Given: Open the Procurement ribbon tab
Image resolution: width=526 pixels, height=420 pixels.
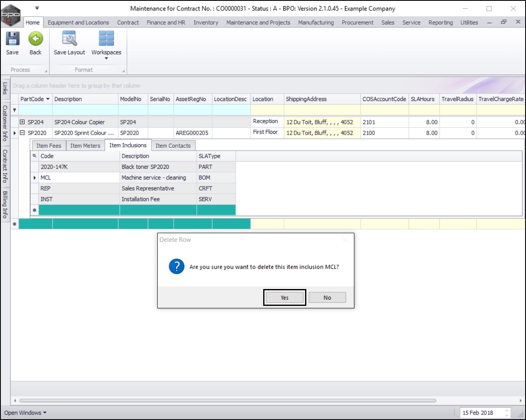Looking at the screenshot, I should (x=358, y=23).
